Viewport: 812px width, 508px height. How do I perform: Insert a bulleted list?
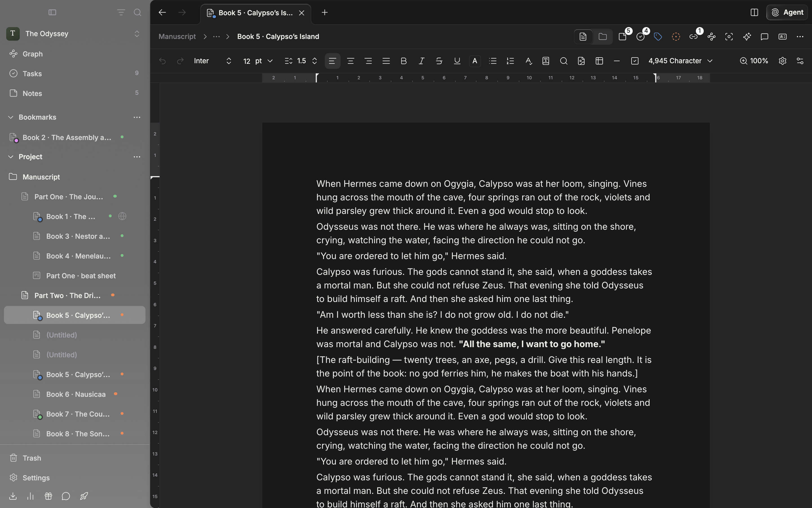pos(493,61)
